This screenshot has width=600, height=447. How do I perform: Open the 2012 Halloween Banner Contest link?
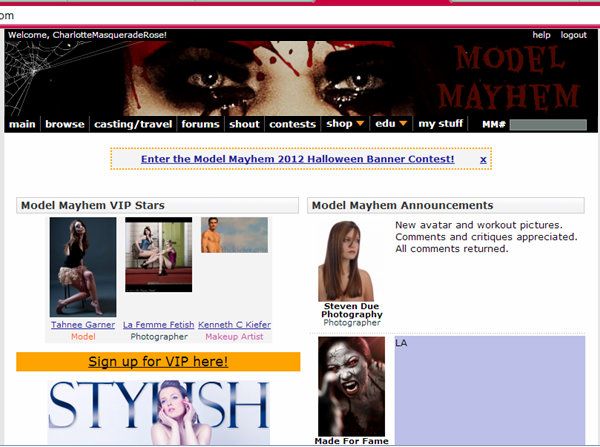[298, 159]
